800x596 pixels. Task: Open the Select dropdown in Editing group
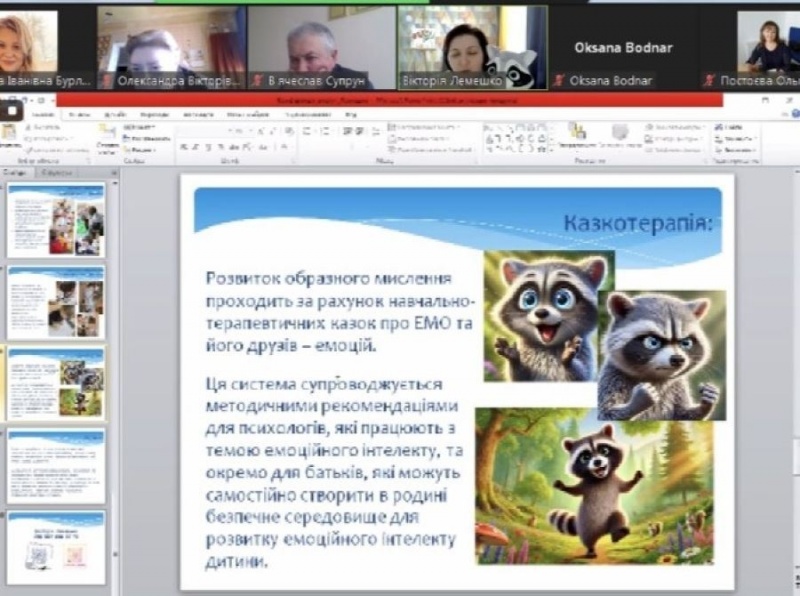(737, 149)
